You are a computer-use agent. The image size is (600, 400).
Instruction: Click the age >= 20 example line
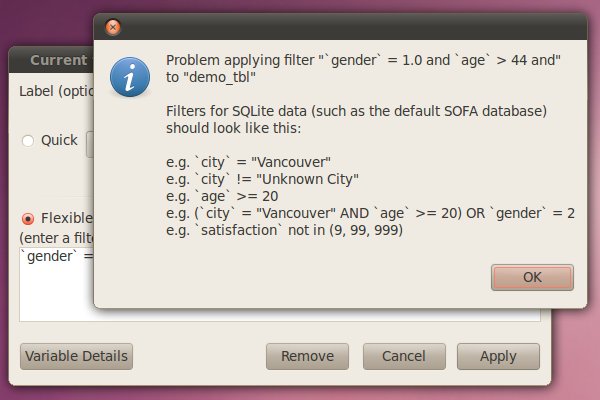tap(222, 197)
